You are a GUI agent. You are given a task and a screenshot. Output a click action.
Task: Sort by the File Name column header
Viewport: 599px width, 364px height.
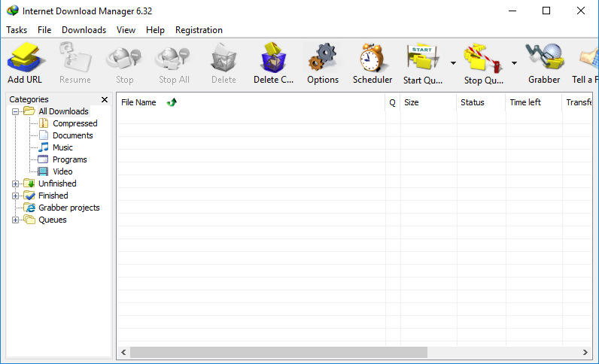[x=251, y=102]
